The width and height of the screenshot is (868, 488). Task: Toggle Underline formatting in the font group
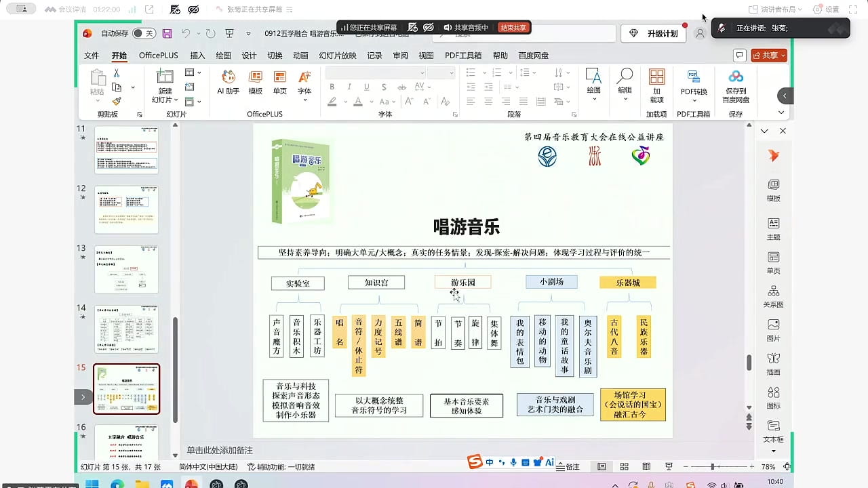point(366,87)
